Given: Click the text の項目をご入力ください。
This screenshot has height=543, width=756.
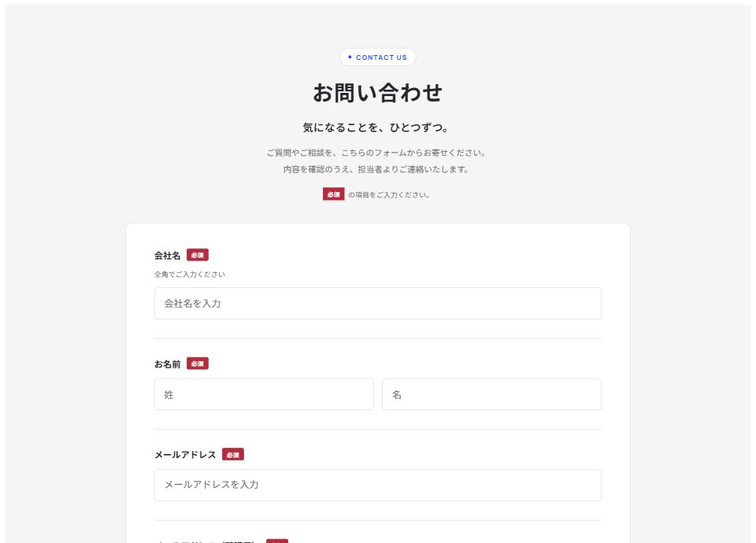Looking at the screenshot, I should 389,194.
